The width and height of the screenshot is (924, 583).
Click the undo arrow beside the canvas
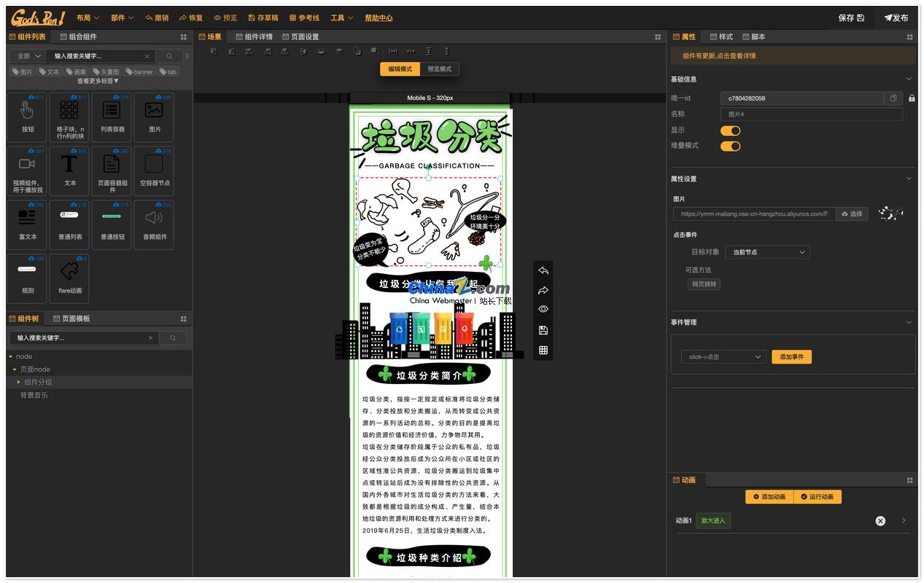pyautogui.click(x=543, y=270)
